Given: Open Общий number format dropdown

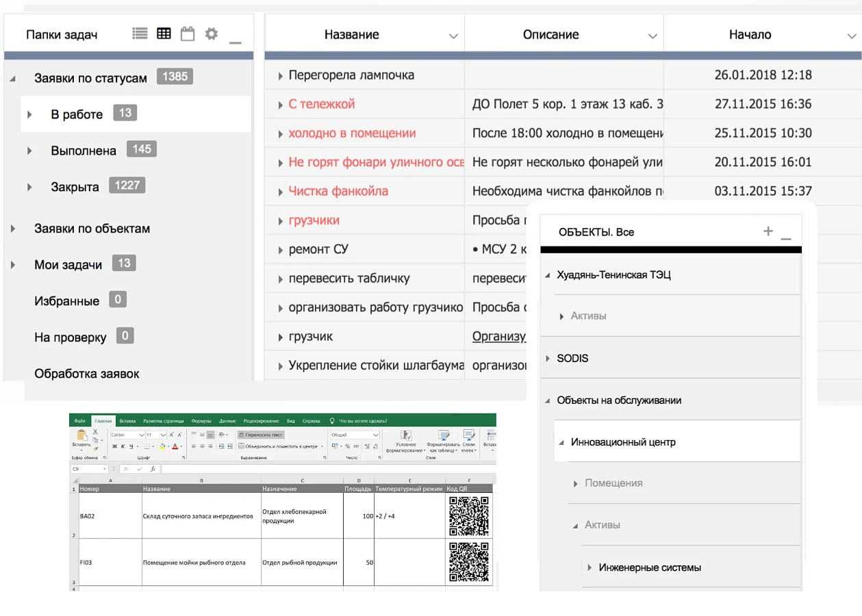Looking at the screenshot, I should [375, 435].
